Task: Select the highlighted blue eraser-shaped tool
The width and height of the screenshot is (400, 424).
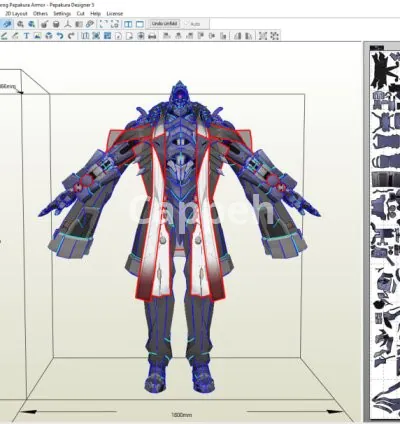Action: pos(7,24)
